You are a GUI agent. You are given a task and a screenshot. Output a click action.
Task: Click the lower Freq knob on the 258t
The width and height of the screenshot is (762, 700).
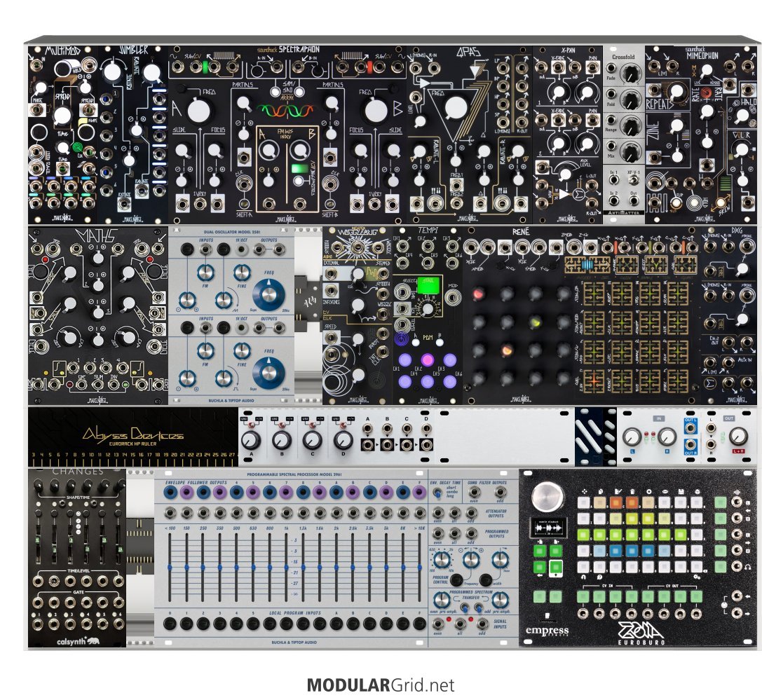point(270,373)
